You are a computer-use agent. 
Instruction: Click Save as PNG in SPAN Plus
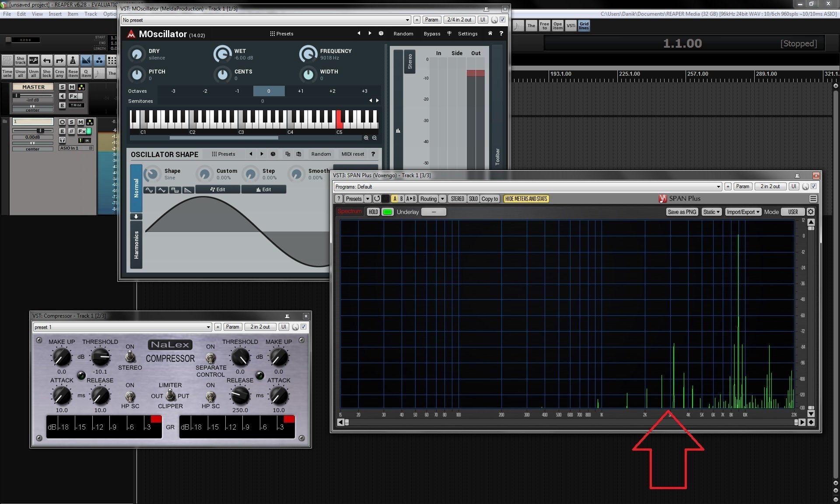(682, 212)
